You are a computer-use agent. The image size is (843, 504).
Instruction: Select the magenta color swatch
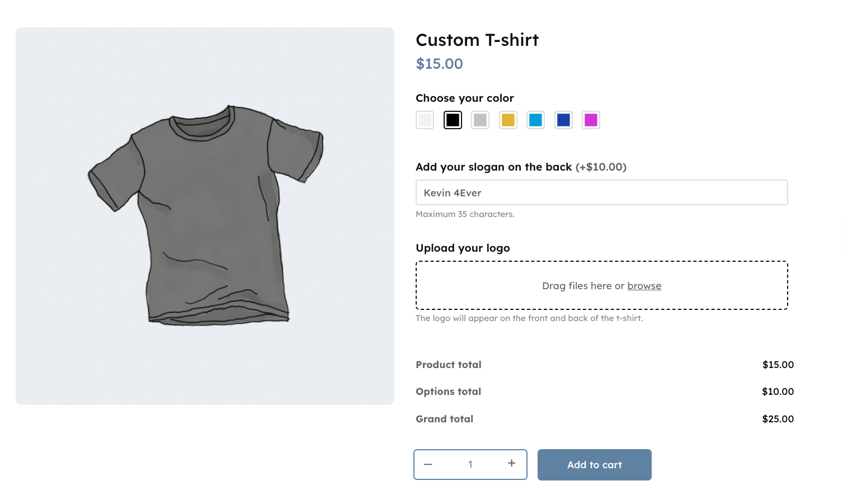tap(590, 120)
